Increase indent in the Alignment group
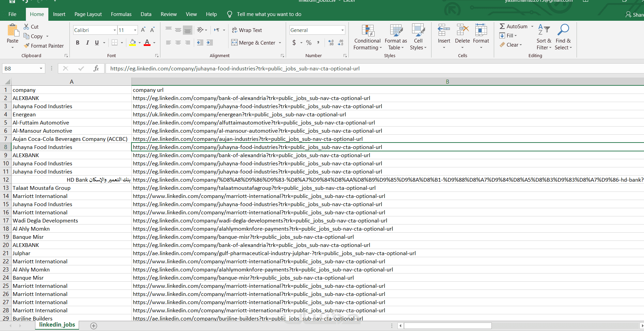644x331 pixels. click(x=210, y=43)
